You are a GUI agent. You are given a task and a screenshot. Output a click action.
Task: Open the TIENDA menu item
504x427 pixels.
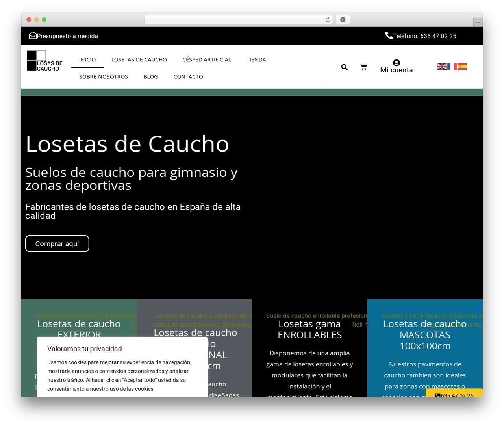point(256,60)
